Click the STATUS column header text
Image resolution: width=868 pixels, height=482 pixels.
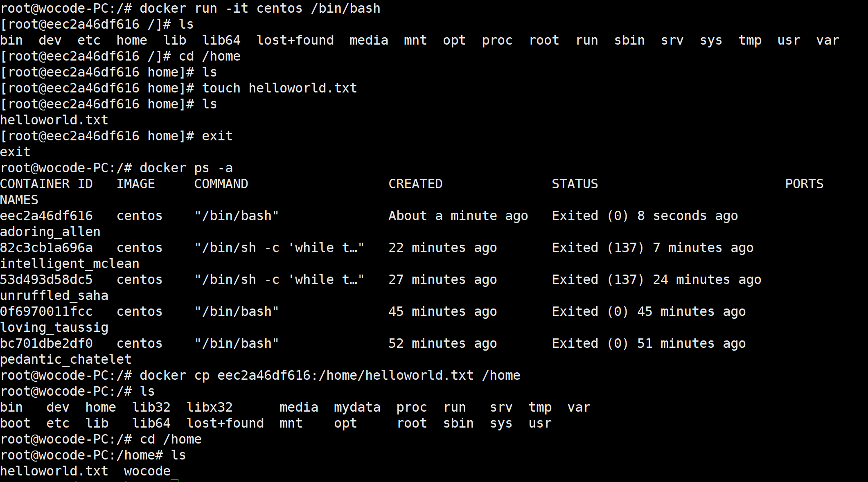(x=575, y=184)
